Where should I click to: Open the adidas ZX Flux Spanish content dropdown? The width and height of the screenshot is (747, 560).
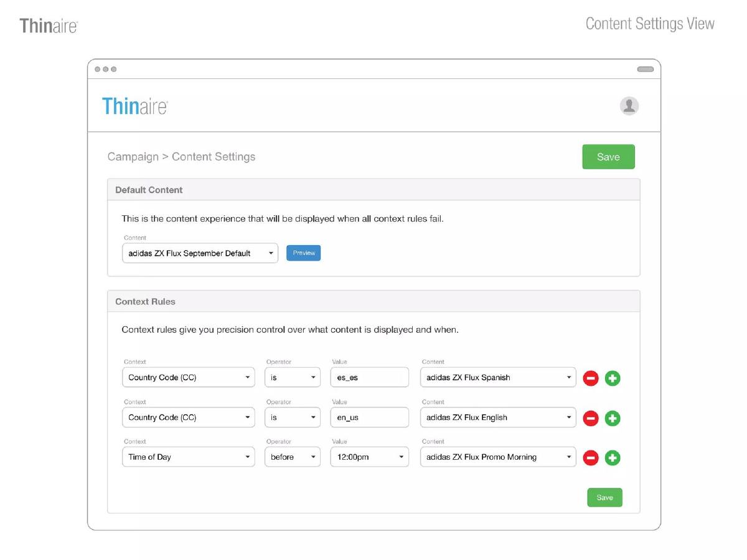[498, 377]
